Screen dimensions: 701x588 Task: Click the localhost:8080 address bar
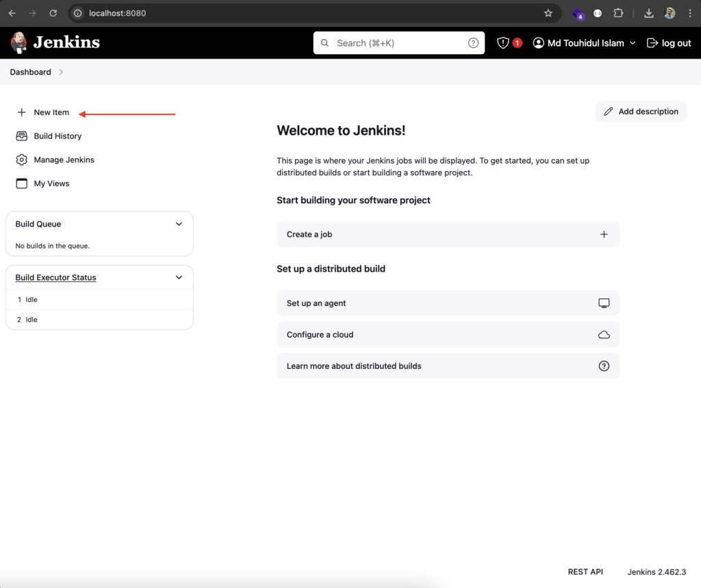(x=315, y=14)
